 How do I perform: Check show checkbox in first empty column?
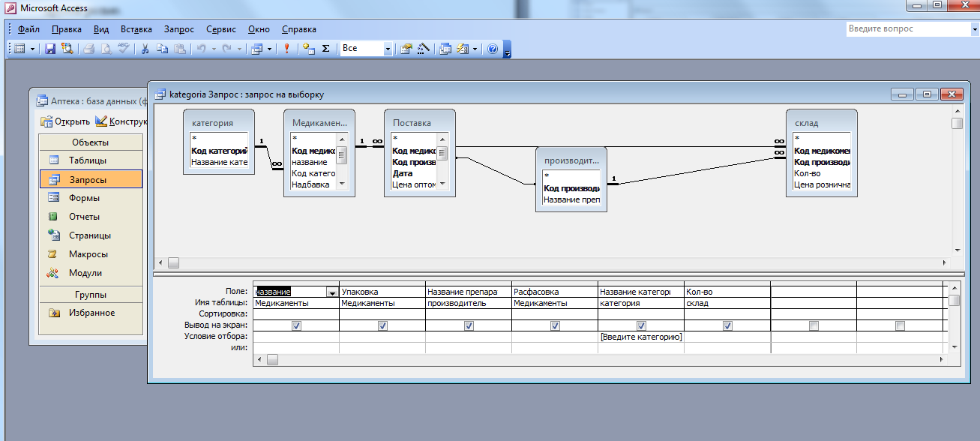tap(814, 326)
